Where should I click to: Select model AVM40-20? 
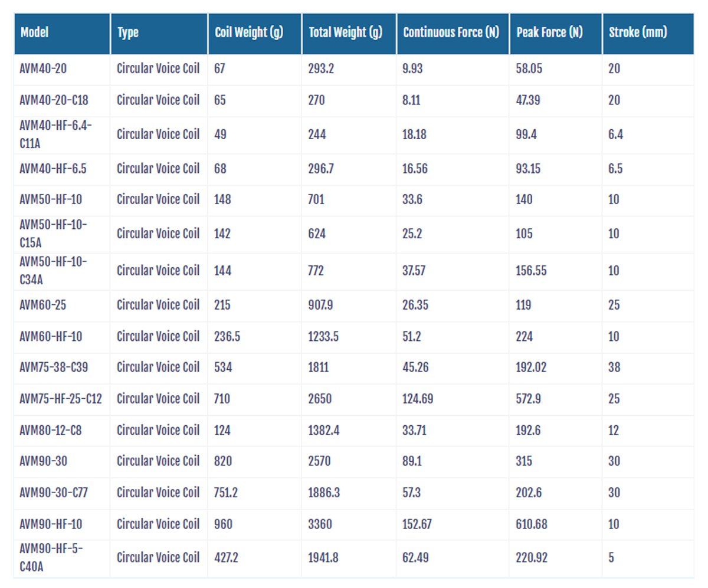44,69
